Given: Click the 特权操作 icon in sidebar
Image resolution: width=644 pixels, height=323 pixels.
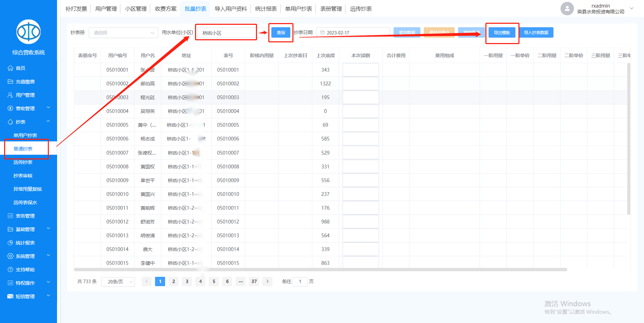Looking at the screenshot, I should click(10, 283).
